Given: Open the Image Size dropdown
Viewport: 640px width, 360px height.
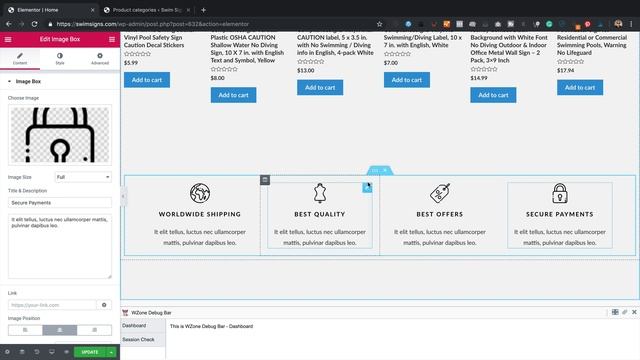Looking at the screenshot, I should pyautogui.click(x=83, y=177).
